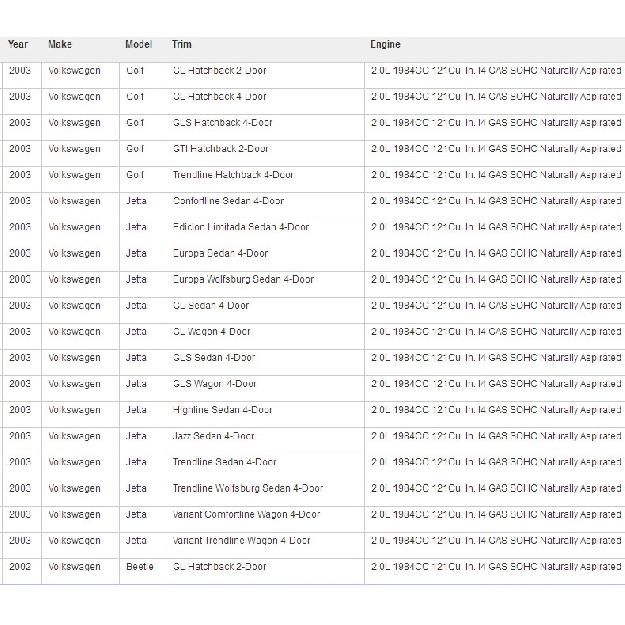Click the Model column header
This screenshot has width=625, height=625.
[138, 44]
